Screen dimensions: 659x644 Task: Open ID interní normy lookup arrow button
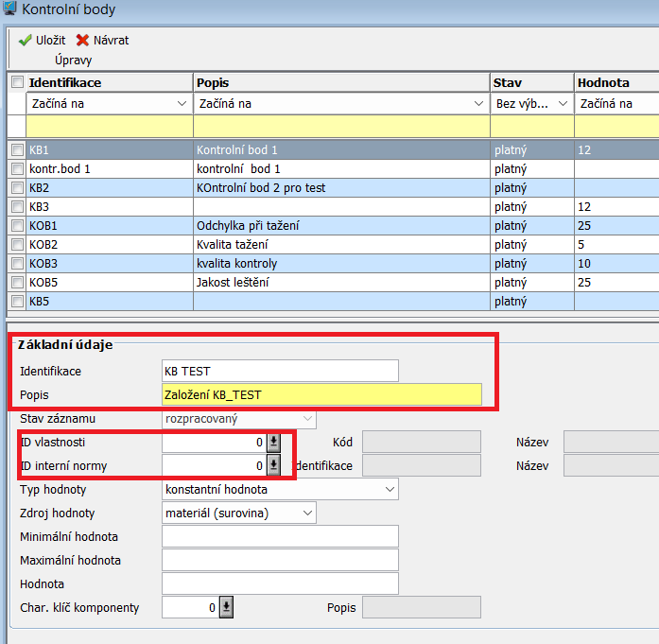tap(274, 465)
